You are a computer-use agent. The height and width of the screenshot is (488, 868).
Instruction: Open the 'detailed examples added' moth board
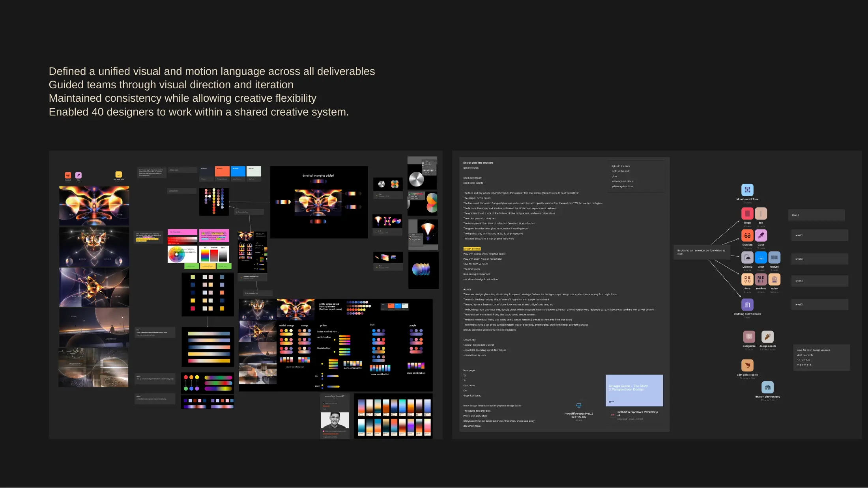click(319, 202)
